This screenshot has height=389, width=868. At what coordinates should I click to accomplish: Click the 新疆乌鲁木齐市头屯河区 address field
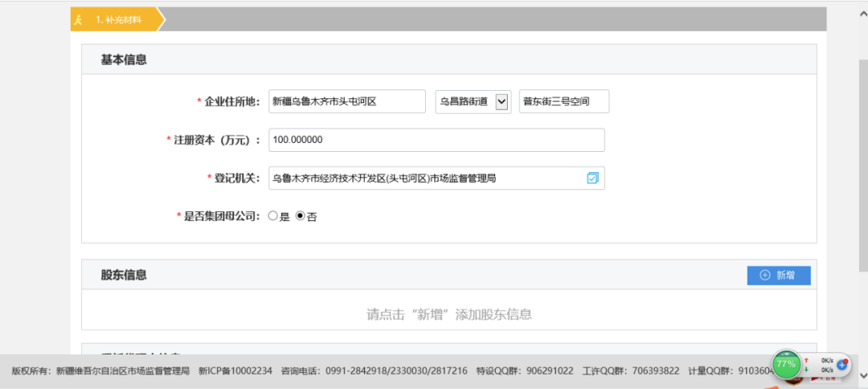click(x=346, y=101)
